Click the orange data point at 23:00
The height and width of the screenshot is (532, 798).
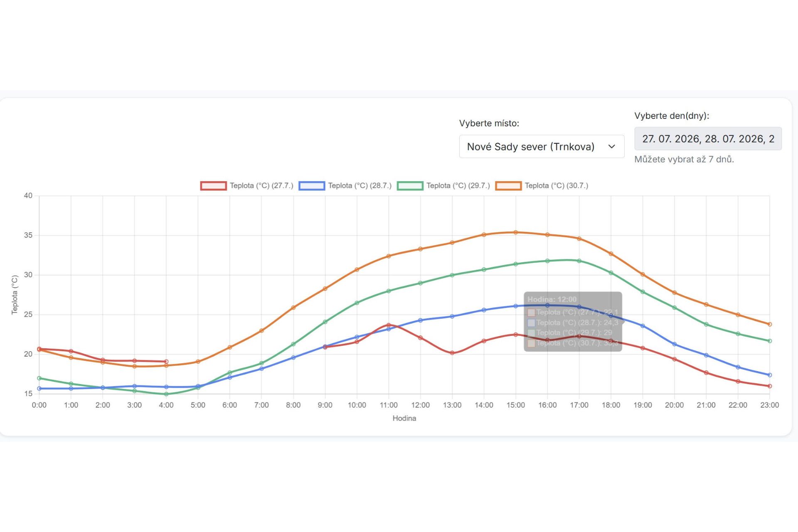click(x=770, y=324)
